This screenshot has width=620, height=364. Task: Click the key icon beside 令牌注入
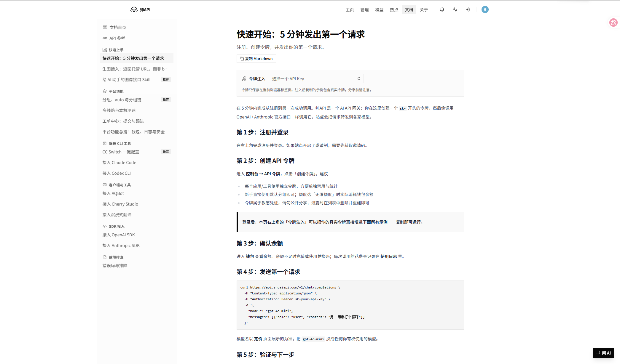click(x=244, y=78)
